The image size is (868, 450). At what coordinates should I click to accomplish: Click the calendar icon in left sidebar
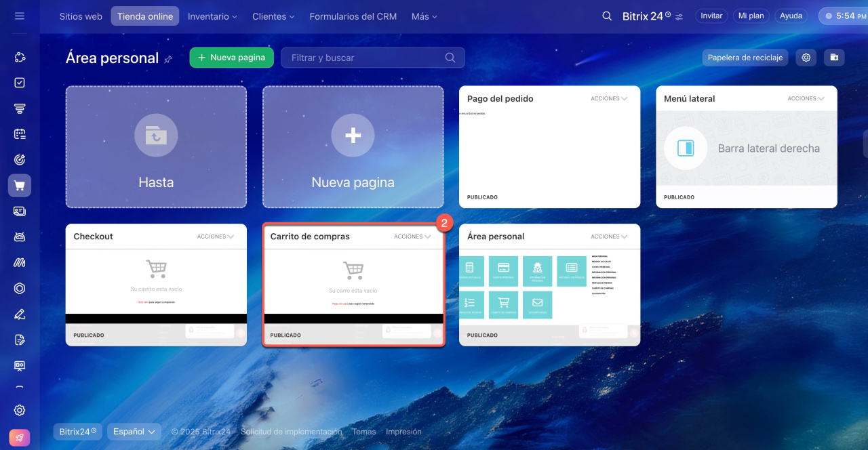[20, 134]
